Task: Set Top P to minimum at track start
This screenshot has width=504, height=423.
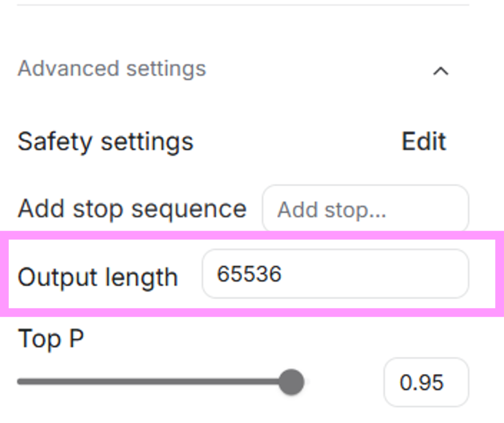Action: [19, 382]
